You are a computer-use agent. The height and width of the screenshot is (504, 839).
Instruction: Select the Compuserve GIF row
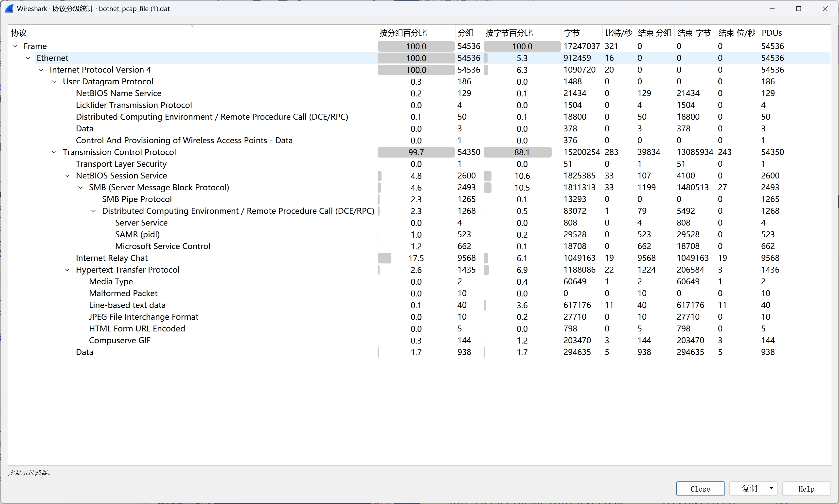tap(120, 340)
